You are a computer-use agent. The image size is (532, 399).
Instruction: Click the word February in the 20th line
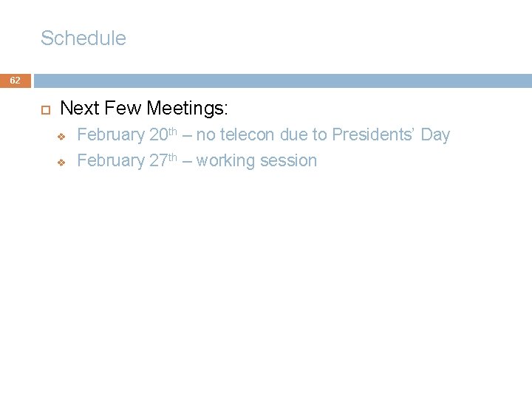pos(111,135)
